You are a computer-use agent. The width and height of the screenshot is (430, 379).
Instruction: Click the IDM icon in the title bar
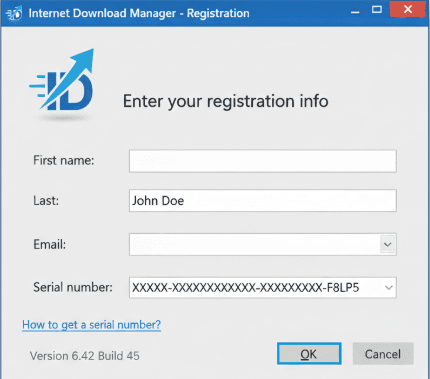(x=14, y=13)
